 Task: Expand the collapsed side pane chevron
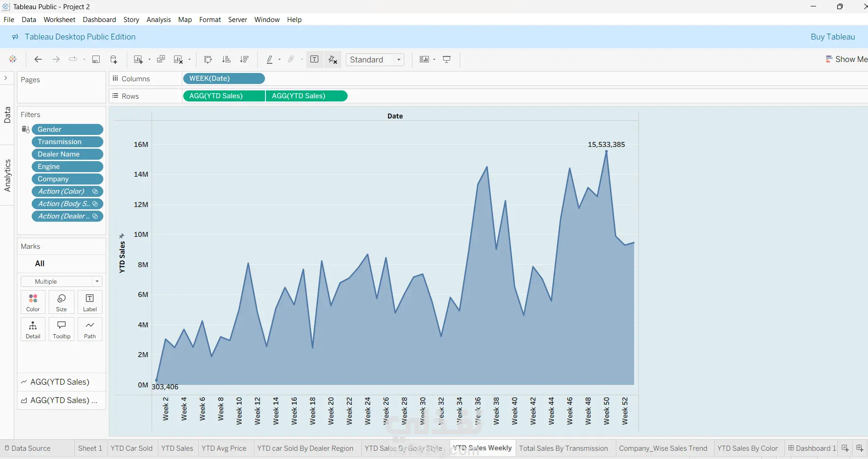tap(6, 78)
